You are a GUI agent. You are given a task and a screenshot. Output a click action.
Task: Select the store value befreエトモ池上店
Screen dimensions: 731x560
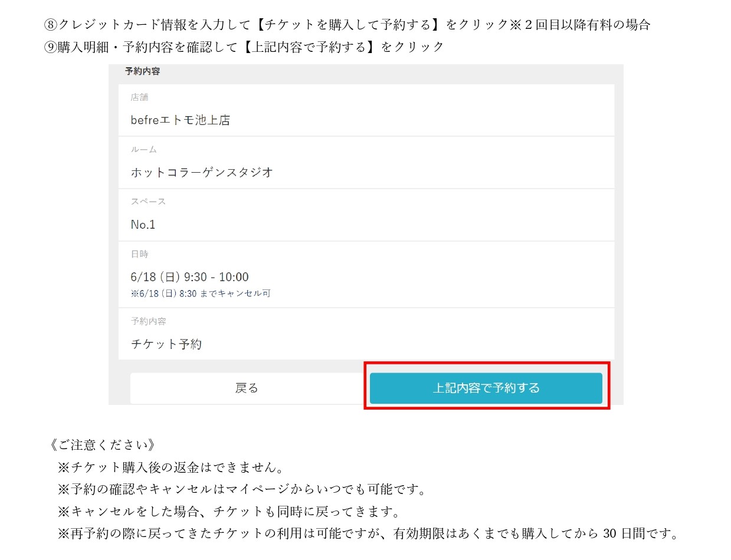pos(180,120)
